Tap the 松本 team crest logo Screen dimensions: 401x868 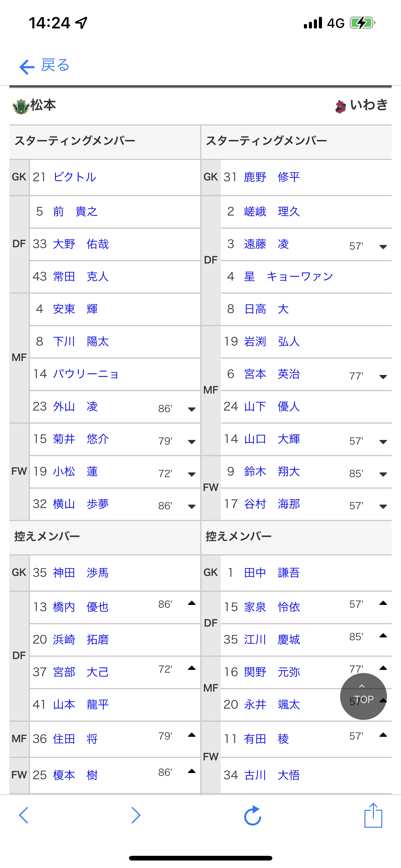[21, 107]
